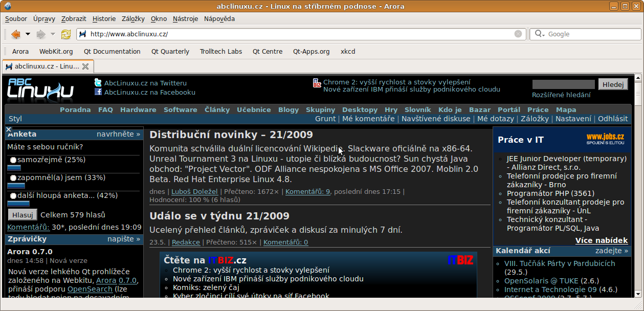The width and height of the screenshot is (644, 311).
Task: Click the site search box beside Hledej
Action: tap(564, 84)
